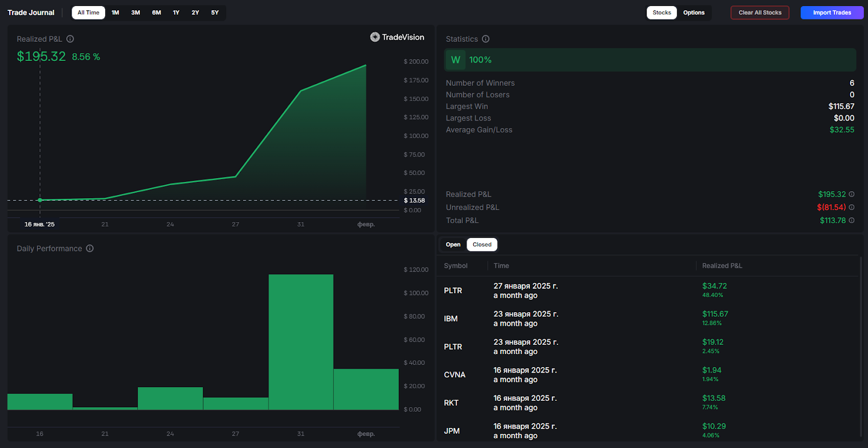Select the Stocks tab
This screenshot has width=868, height=448.
click(662, 12)
